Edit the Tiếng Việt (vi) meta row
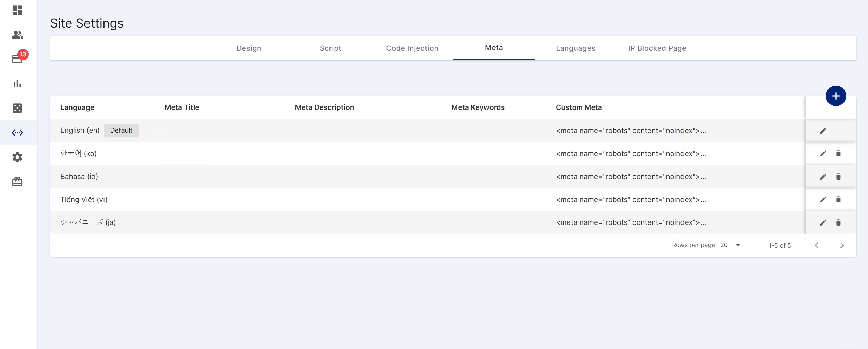This screenshot has width=868, height=349. click(823, 200)
